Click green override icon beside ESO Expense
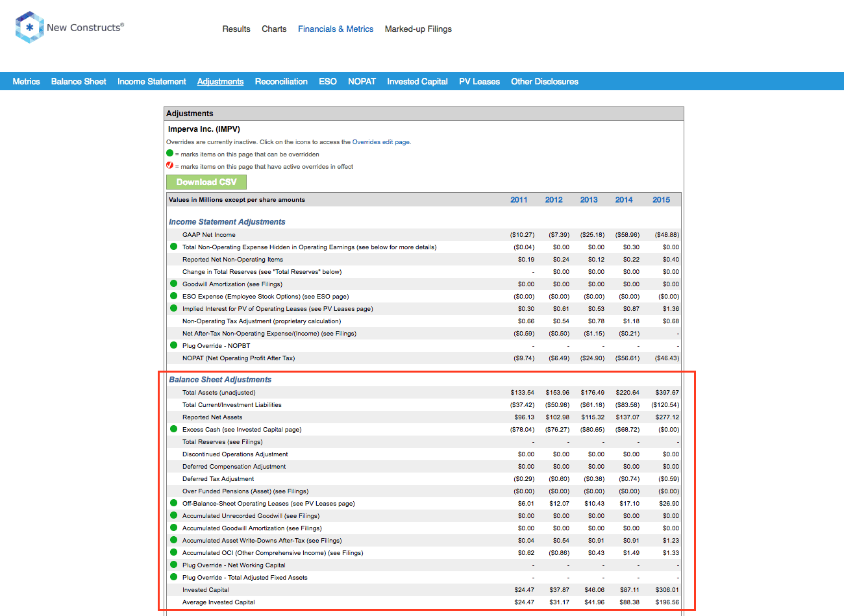This screenshot has height=616, width=844. 173,296
